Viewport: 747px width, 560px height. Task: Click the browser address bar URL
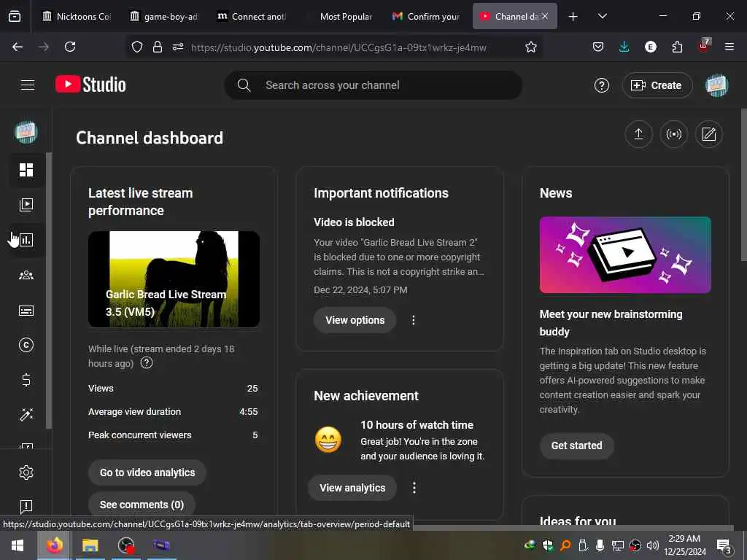coord(338,47)
